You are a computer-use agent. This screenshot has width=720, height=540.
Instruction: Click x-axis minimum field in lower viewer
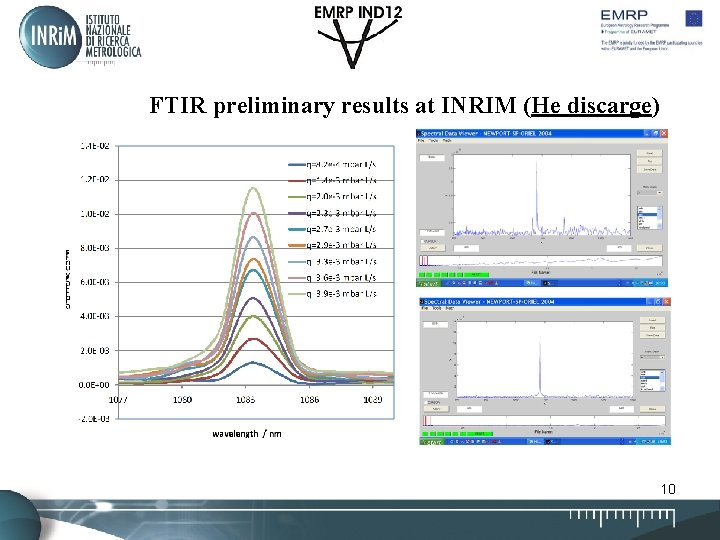pos(469,409)
